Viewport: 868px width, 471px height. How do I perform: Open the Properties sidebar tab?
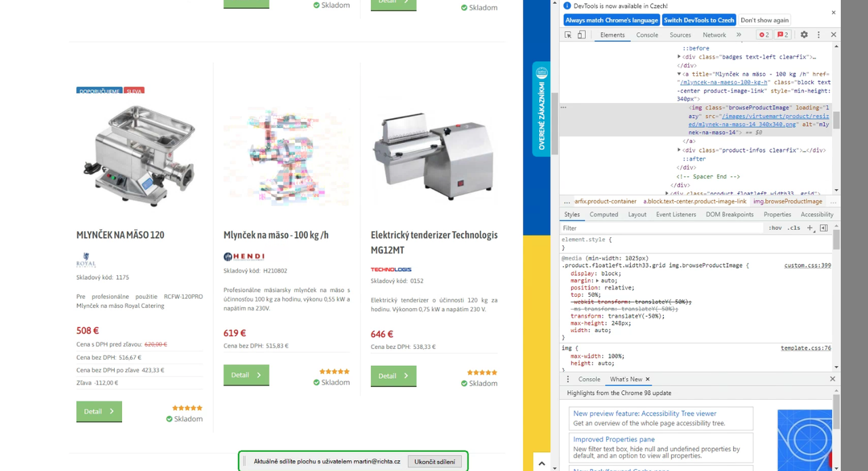pos(777,214)
